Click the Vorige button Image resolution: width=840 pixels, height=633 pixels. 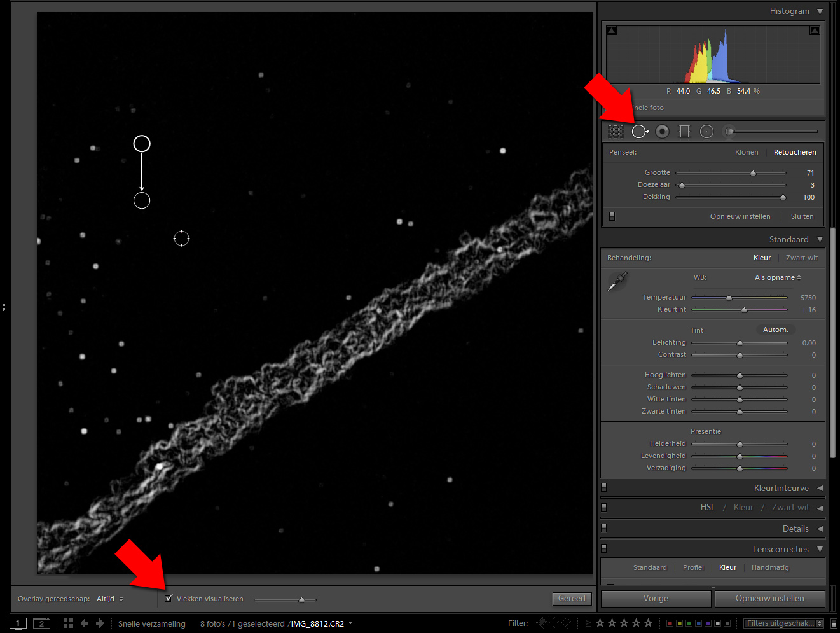coord(656,599)
